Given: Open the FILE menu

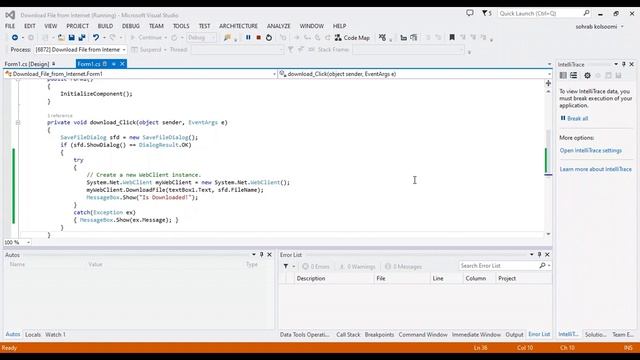Looking at the screenshot, I should [x=10, y=26].
